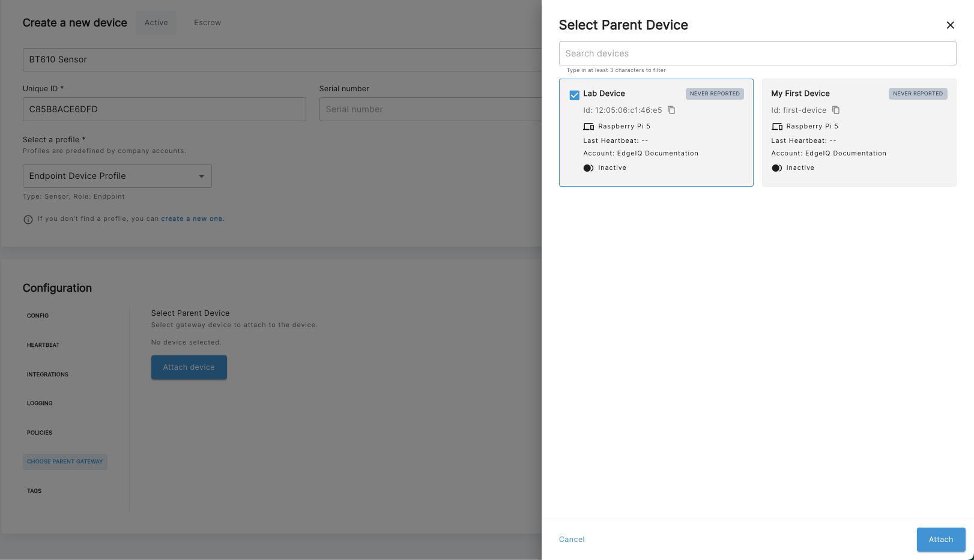Screen dimensions: 974x560
Task: Open the Logging section
Action: [40, 403]
